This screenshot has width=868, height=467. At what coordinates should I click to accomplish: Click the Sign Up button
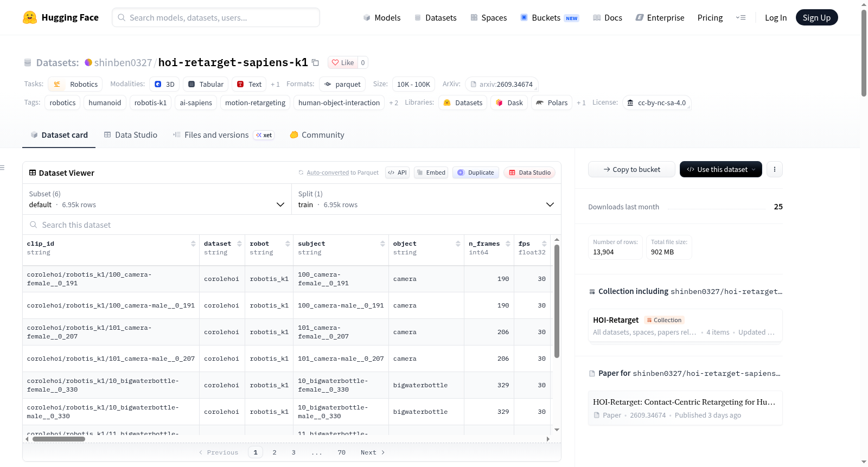point(816,17)
